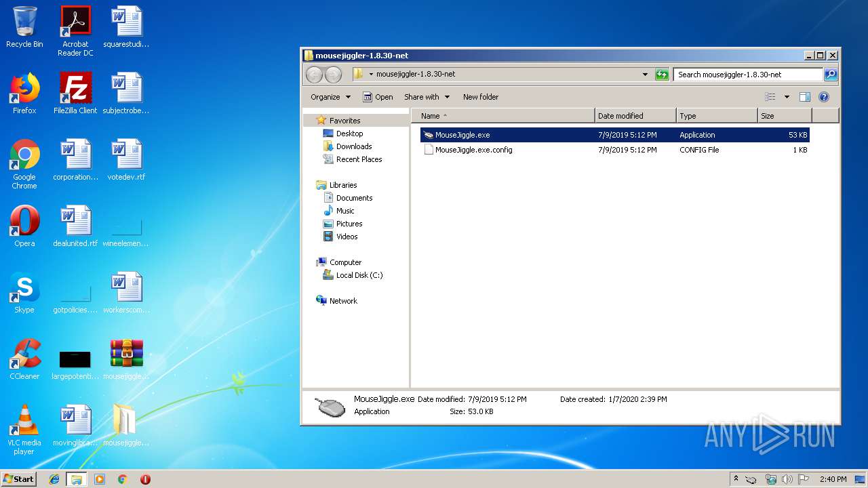Open Documents library

pyautogui.click(x=354, y=198)
